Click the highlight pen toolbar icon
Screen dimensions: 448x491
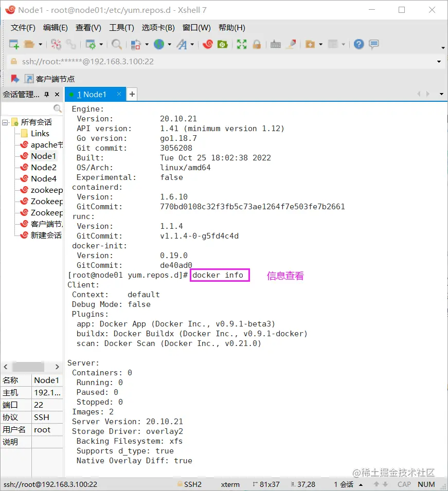[292, 44]
